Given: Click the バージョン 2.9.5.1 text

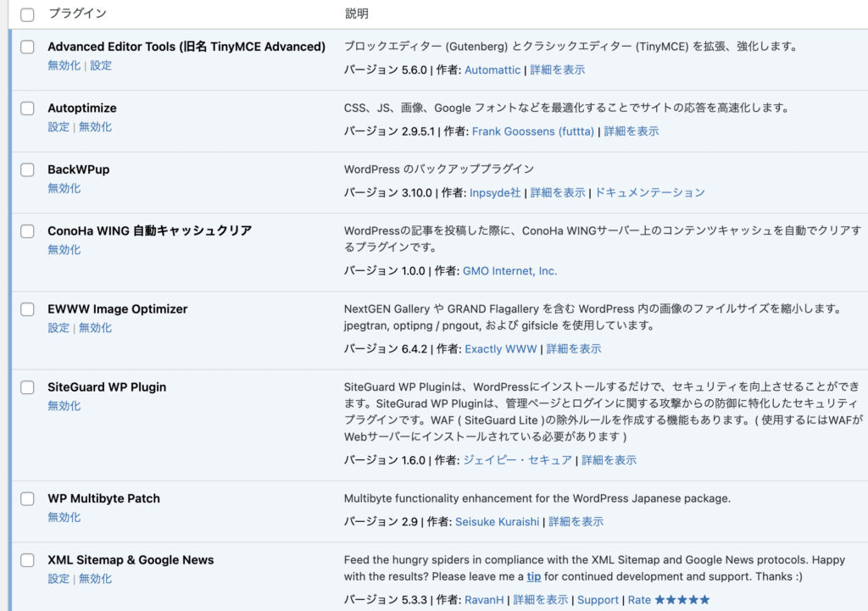Looking at the screenshot, I should coord(389,131).
